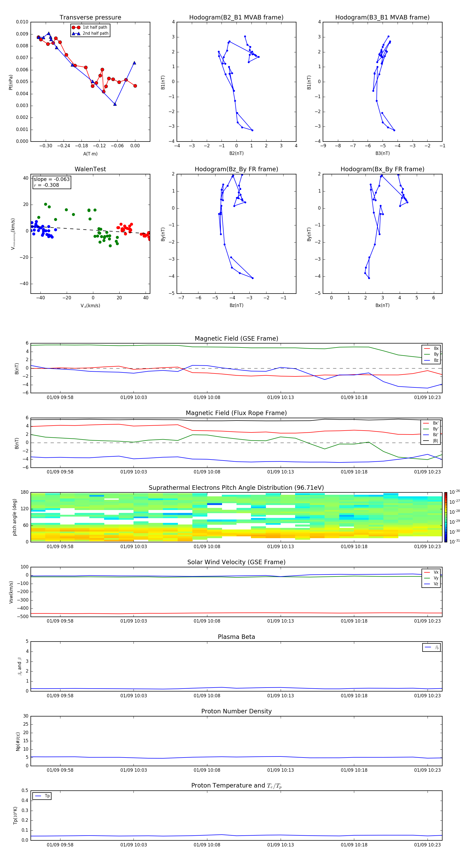
Task: Select the Bx legend entry in GSE Frame plot
Action: click(x=431, y=349)
